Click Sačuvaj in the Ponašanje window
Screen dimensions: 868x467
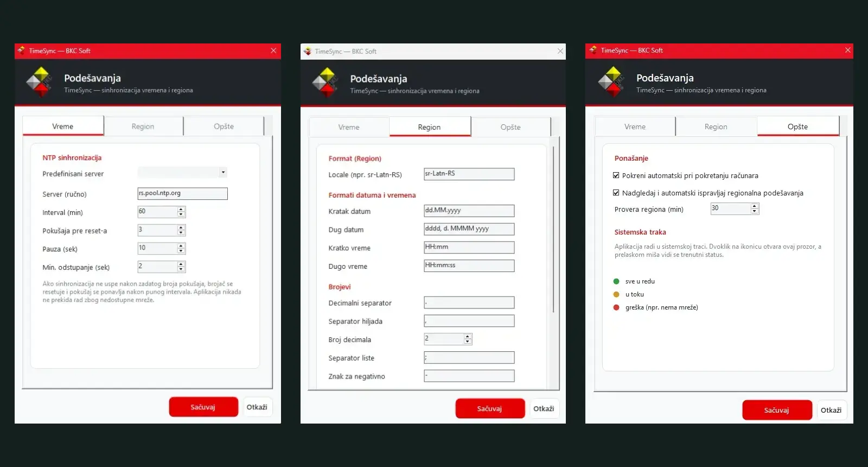[x=777, y=411]
